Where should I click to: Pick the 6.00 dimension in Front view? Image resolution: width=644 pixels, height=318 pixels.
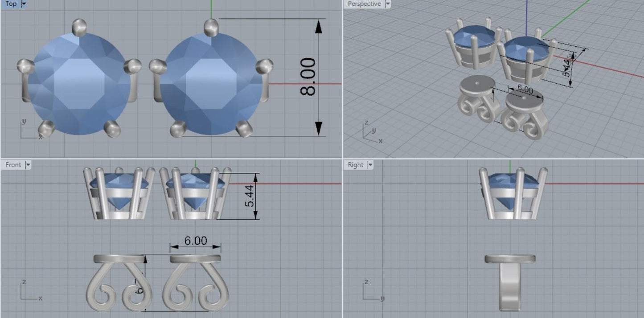(x=196, y=241)
